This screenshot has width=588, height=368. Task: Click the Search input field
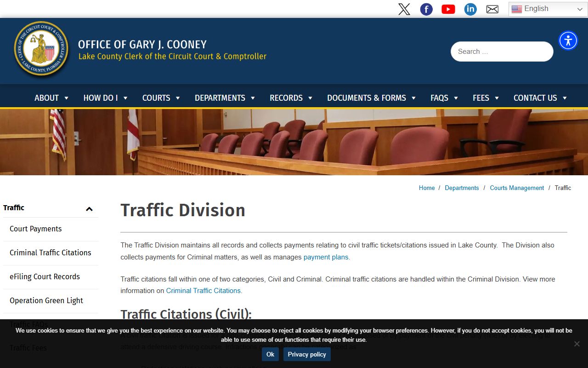coord(502,52)
